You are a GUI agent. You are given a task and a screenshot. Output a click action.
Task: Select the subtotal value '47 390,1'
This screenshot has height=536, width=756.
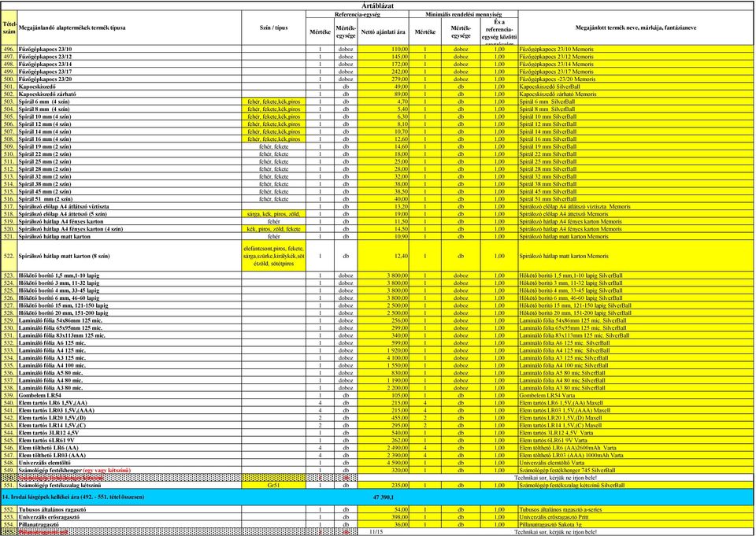(x=384, y=497)
